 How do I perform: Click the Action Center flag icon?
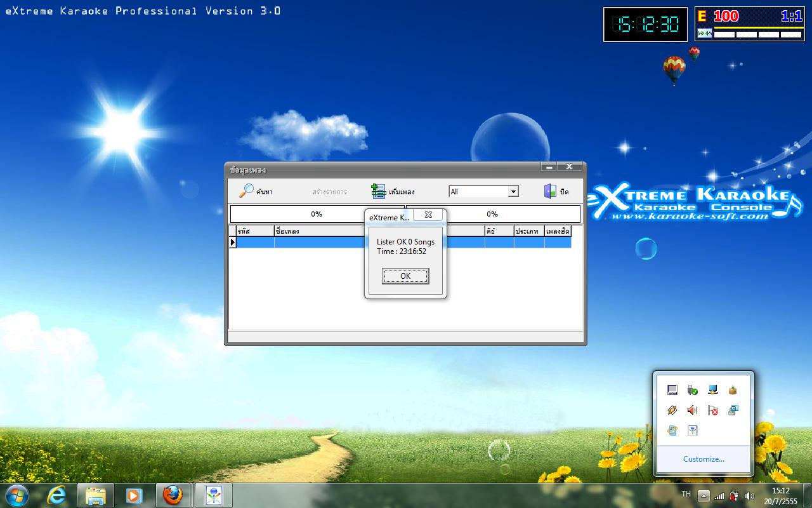click(713, 410)
